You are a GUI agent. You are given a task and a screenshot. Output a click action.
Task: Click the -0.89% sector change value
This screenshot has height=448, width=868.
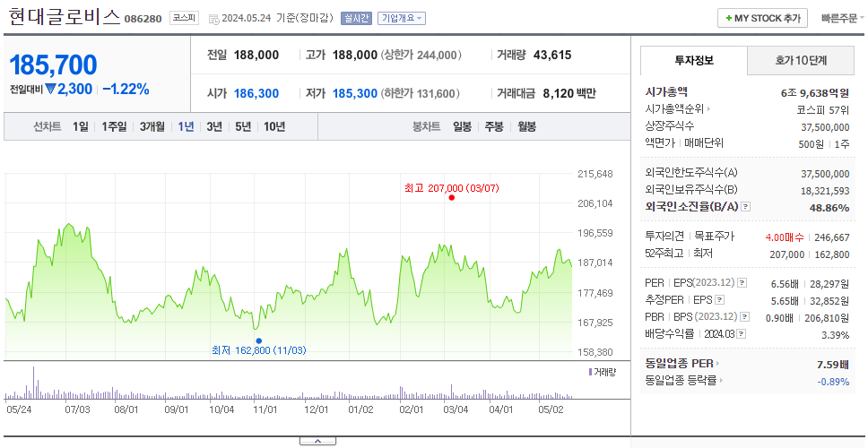[833, 381]
